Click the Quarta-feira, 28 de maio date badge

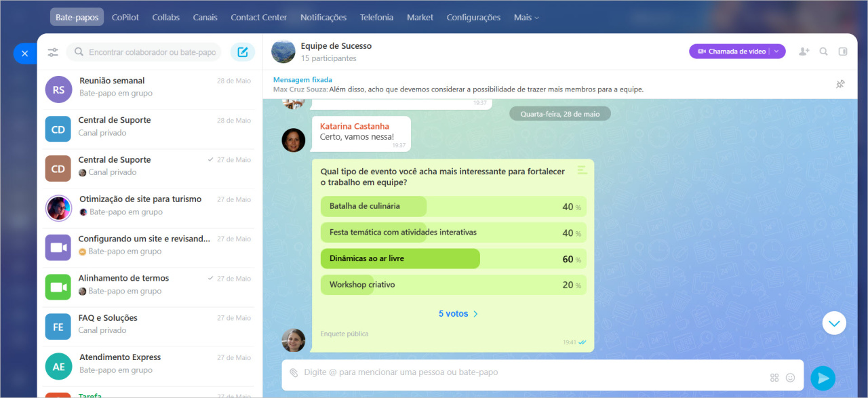(560, 114)
